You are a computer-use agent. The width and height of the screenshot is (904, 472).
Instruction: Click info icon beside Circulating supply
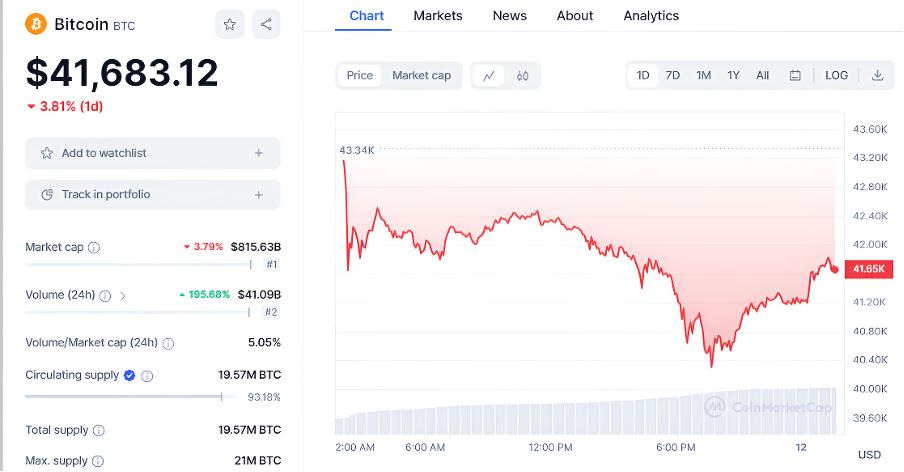click(147, 376)
